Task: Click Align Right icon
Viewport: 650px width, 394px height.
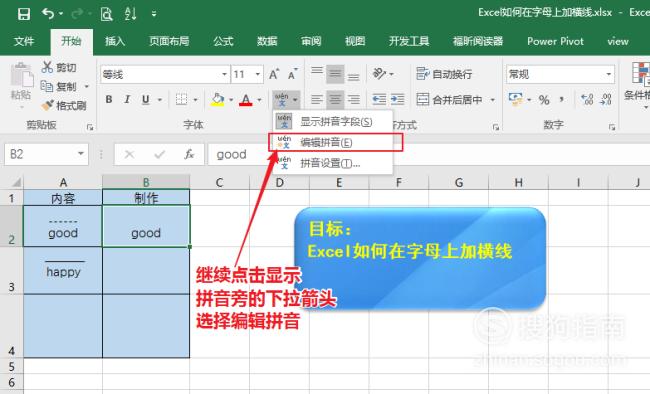Action: (x=353, y=100)
